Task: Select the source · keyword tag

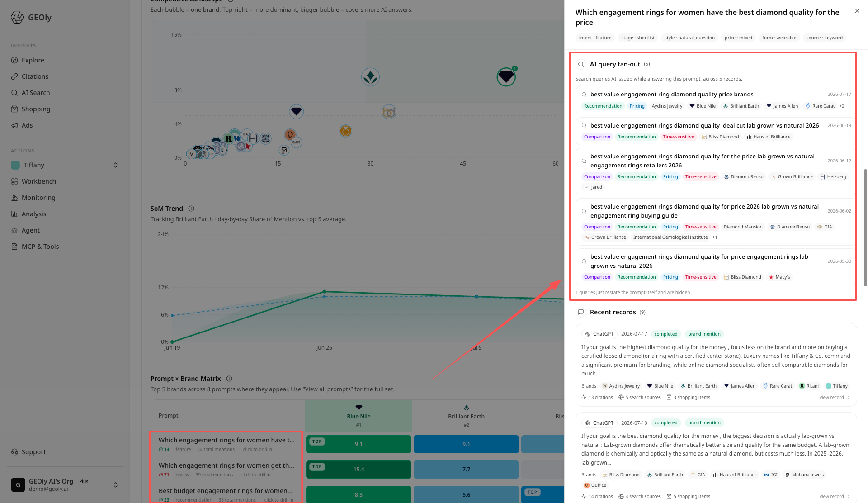Action: (824, 38)
